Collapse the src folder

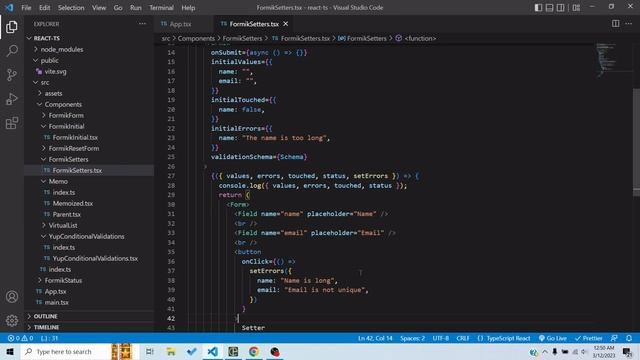tap(89, 82)
